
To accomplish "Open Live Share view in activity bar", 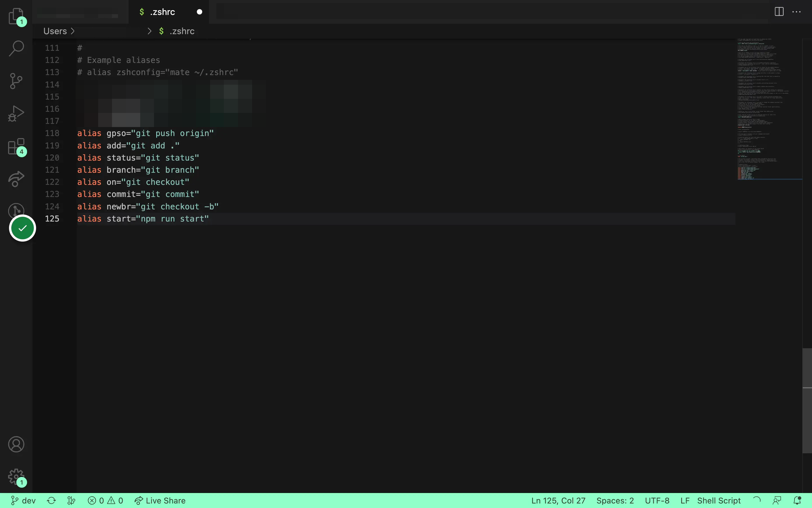I will [16, 178].
